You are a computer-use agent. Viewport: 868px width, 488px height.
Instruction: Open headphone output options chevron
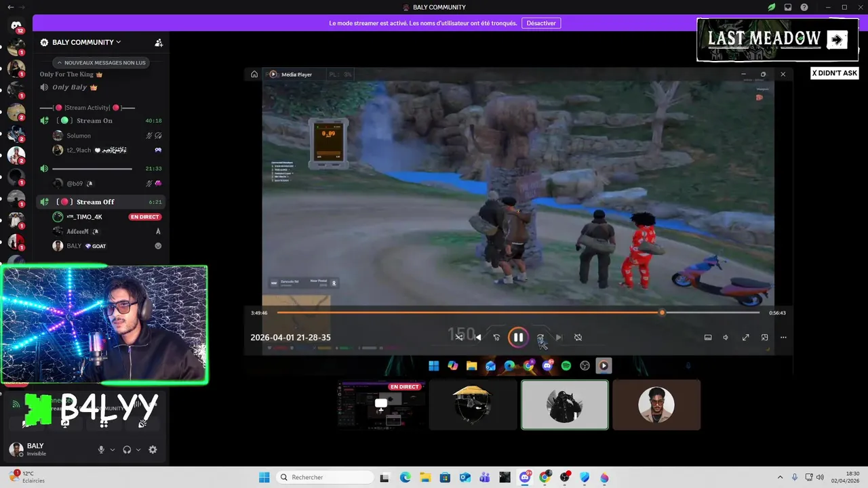[x=138, y=449]
